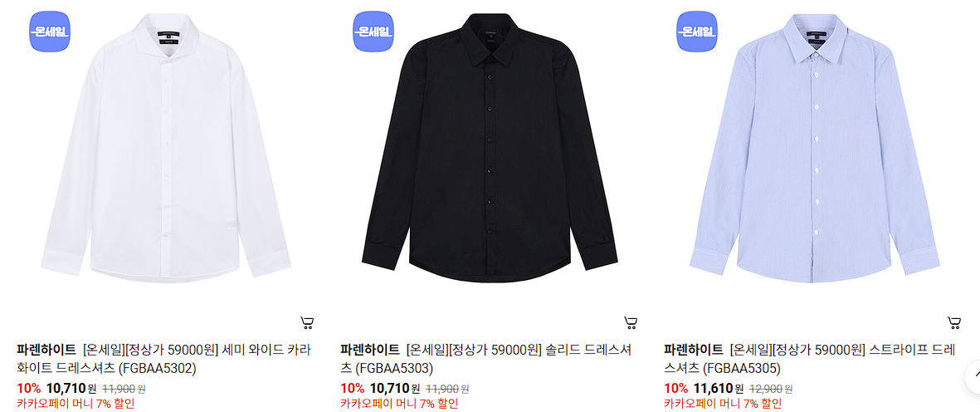980x412 pixels.
Task: Click 온세일 badge on black shirt
Action: 373,32
